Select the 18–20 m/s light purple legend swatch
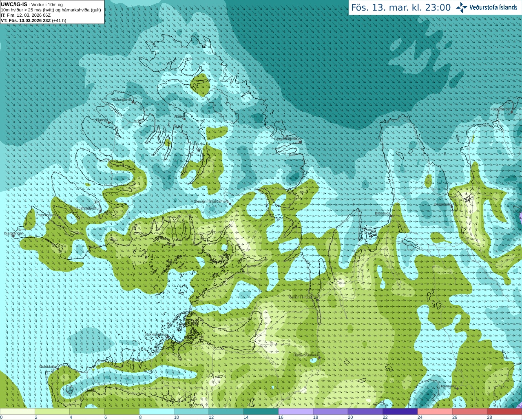 (331, 411)
